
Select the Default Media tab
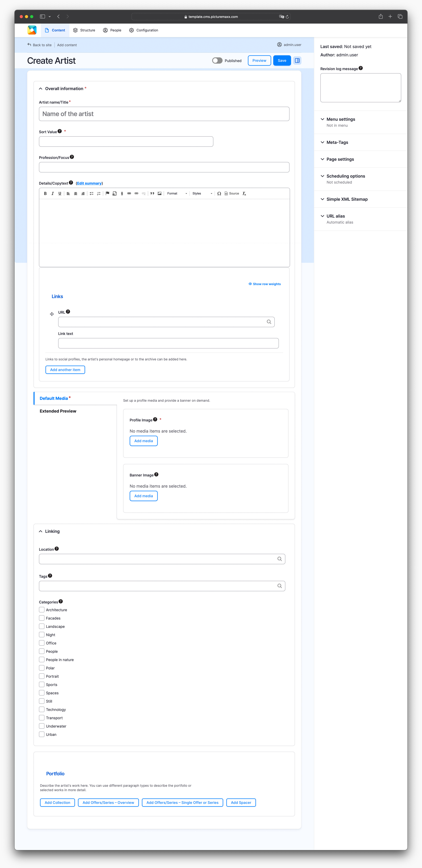pos(75,398)
